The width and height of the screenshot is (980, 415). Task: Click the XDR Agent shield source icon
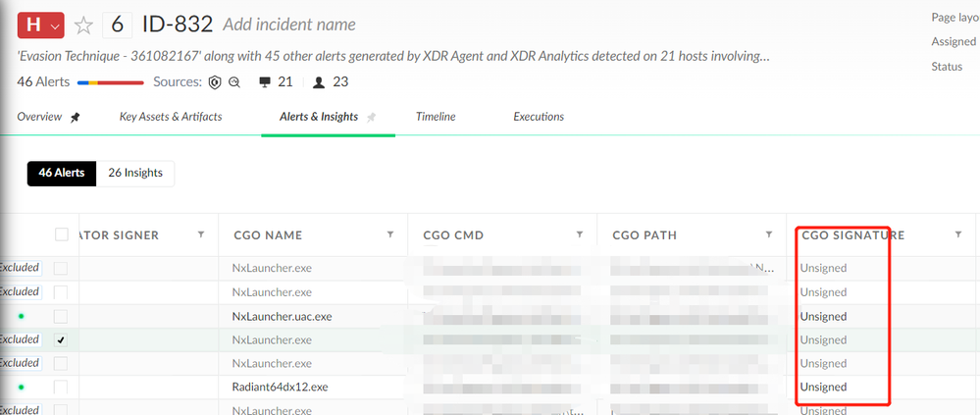(x=214, y=82)
